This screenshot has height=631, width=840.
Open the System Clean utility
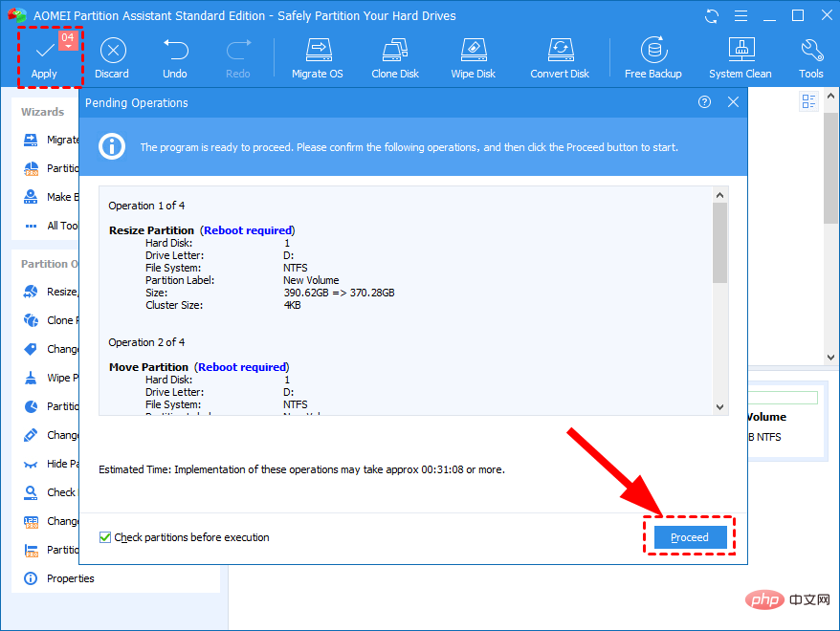pyautogui.click(x=740, y=58)
